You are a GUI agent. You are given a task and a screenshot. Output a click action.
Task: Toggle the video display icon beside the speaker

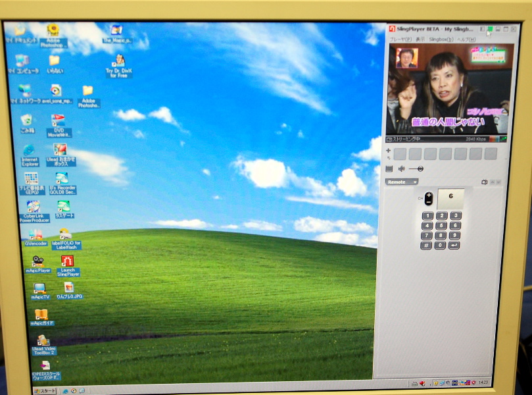(389, 169)
